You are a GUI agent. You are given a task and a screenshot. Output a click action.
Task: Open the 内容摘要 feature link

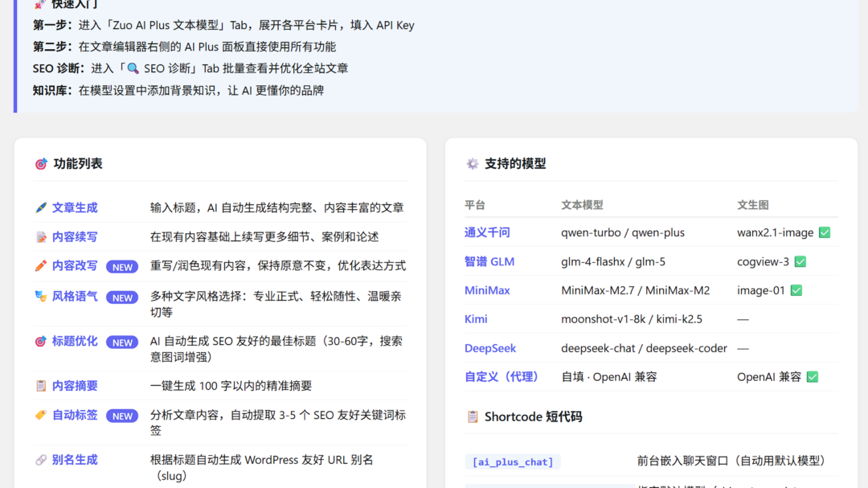(x=75, y=386)
